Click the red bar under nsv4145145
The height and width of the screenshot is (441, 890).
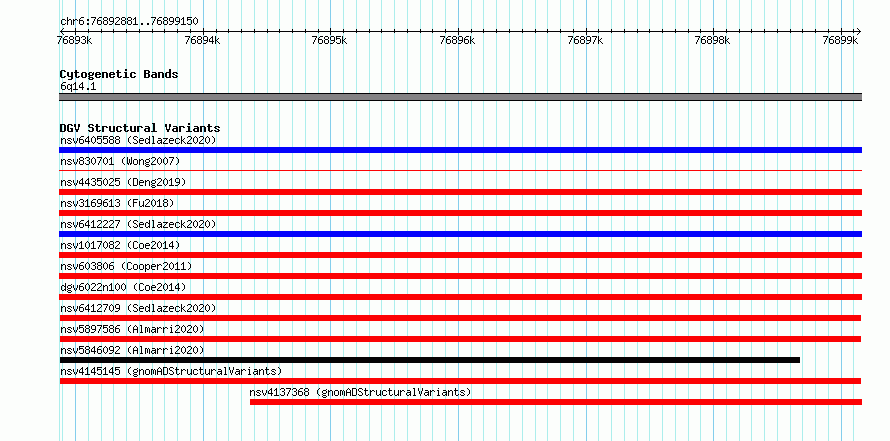460,381
